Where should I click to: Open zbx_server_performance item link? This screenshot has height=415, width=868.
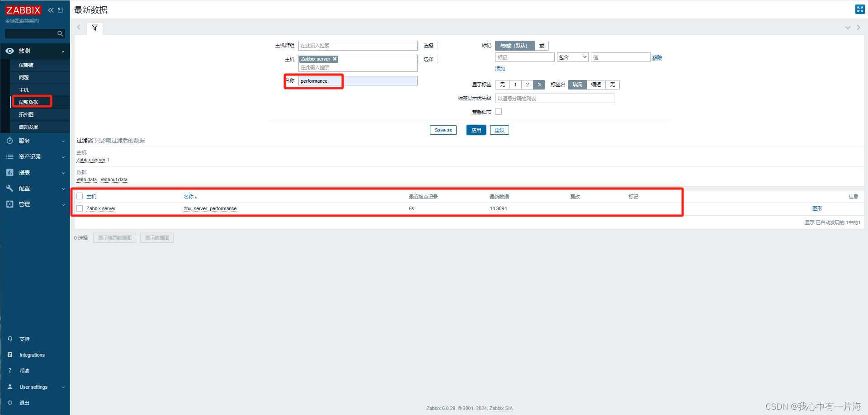click(210, 208)
